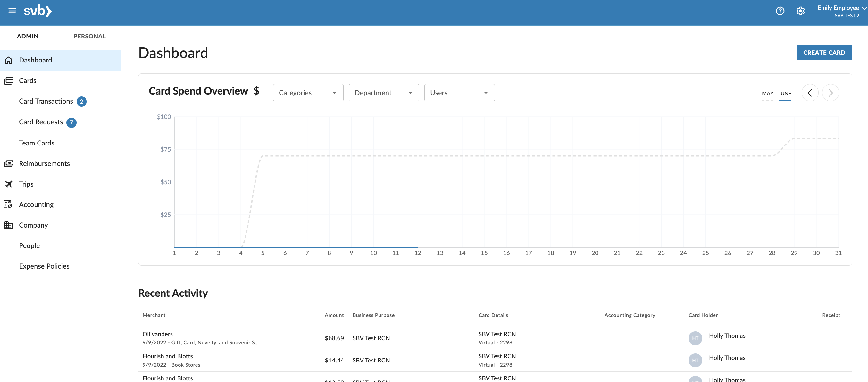868x382 pixels.
Task: Click the Reimbursements money icon
Action: 9,164
